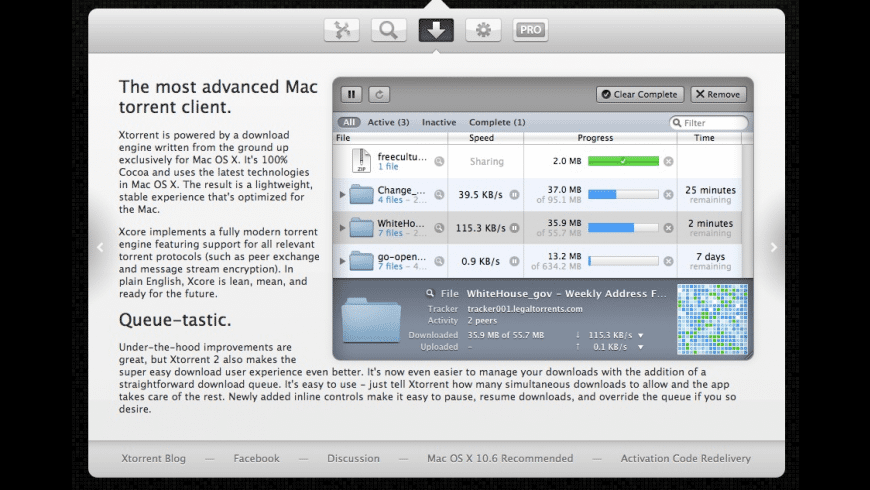This screenshot has width=870, height=490.
Task: Switch to the Inactive tab
Action: tap(439, 122)
